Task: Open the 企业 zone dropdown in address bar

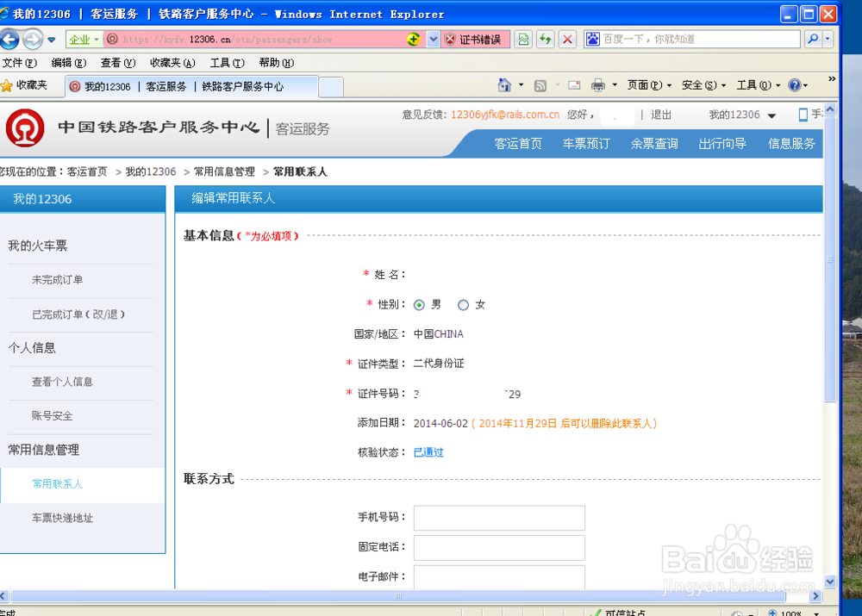Action: (x=82, y=38)
